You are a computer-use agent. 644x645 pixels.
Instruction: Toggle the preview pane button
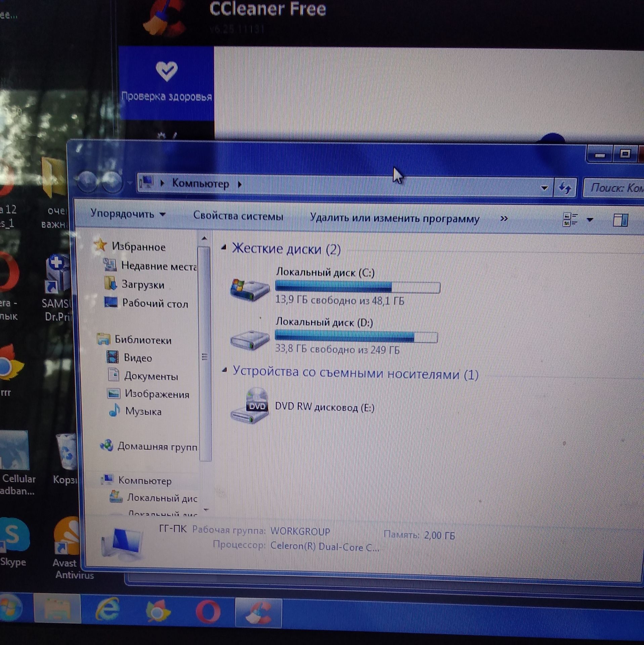pyautogui.click(x=620, y=221)
